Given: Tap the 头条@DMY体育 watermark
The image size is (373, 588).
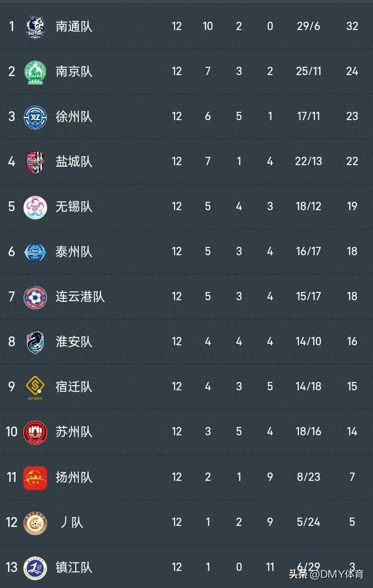Looking at the screenshot, I should pyautogui.click(x=326, y=574).
